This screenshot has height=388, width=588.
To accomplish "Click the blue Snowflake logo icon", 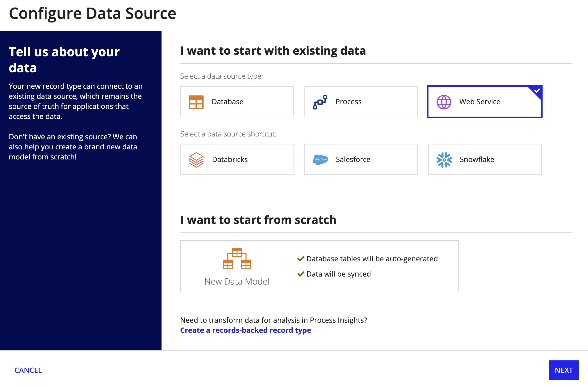I will 444,160.
